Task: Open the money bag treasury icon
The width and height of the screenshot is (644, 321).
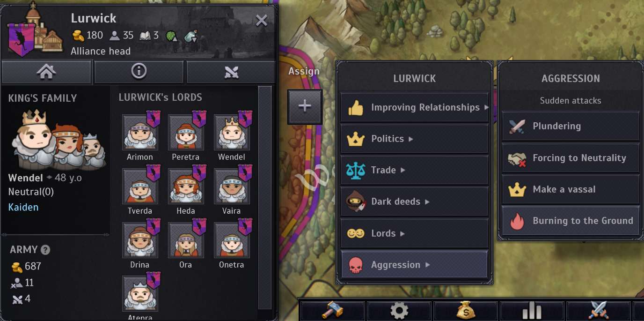Action: [x=466, y=311]
